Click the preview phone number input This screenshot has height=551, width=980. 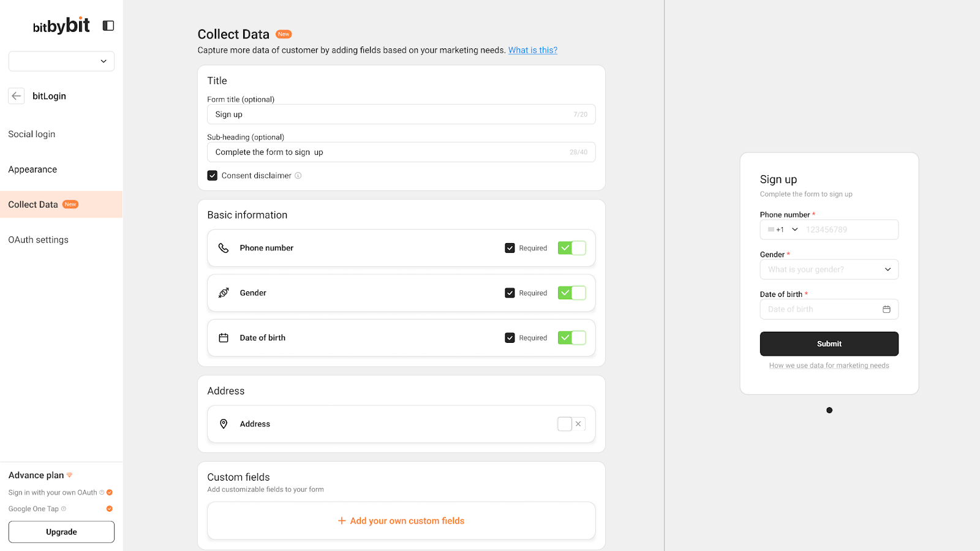coord(850,230)
